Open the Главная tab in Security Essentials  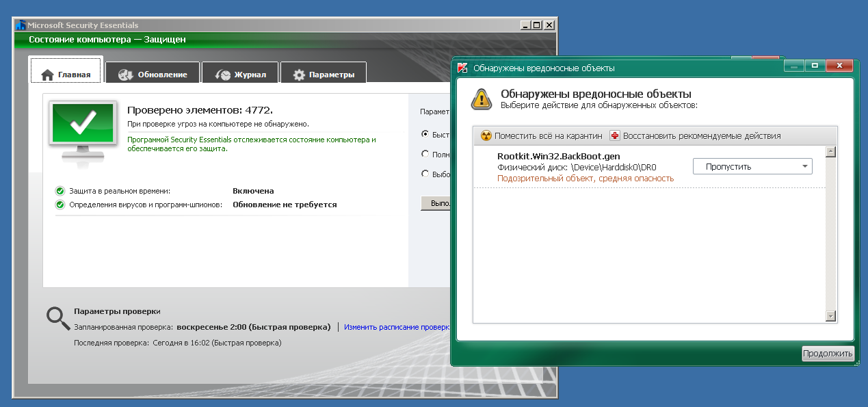coord(66,70)
